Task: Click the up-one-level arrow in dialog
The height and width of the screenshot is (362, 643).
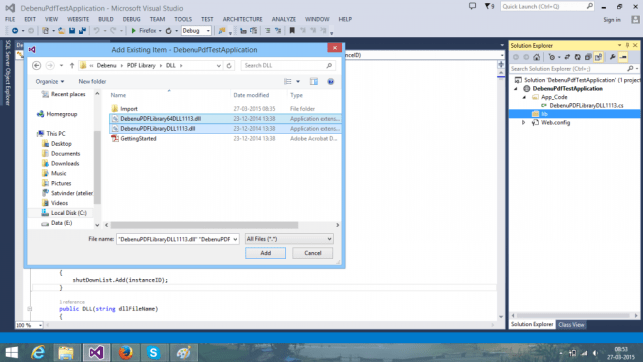Action: pyautogui.click(x=72, y=66)
